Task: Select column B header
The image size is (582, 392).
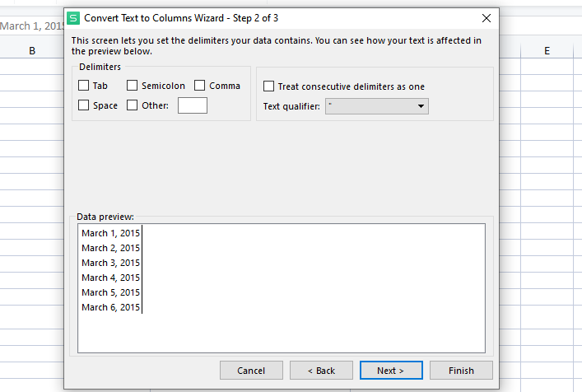Action: click(x=32, y=51)
